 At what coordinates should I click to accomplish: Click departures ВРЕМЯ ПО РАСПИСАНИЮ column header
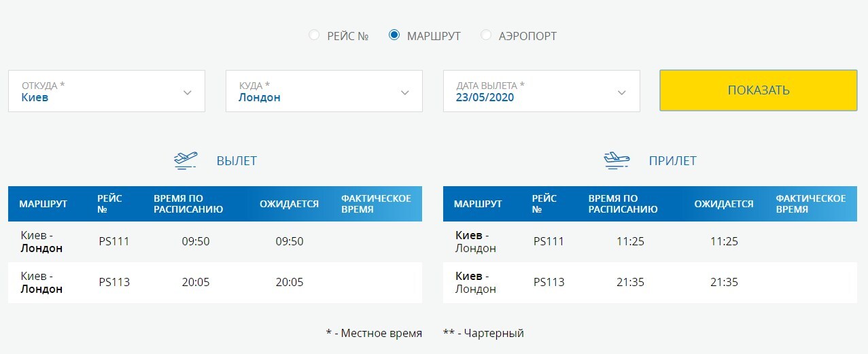(x=188, y=204)
